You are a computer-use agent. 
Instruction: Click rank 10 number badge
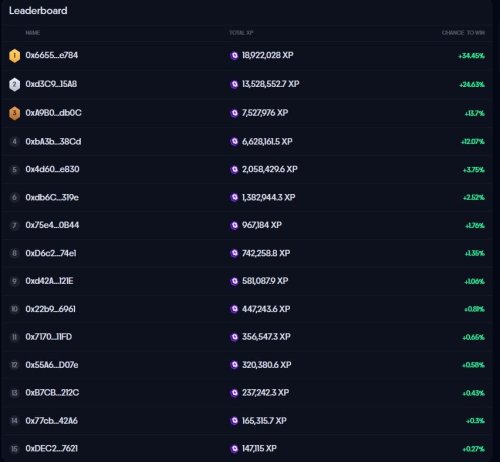(x=14, y=309)
